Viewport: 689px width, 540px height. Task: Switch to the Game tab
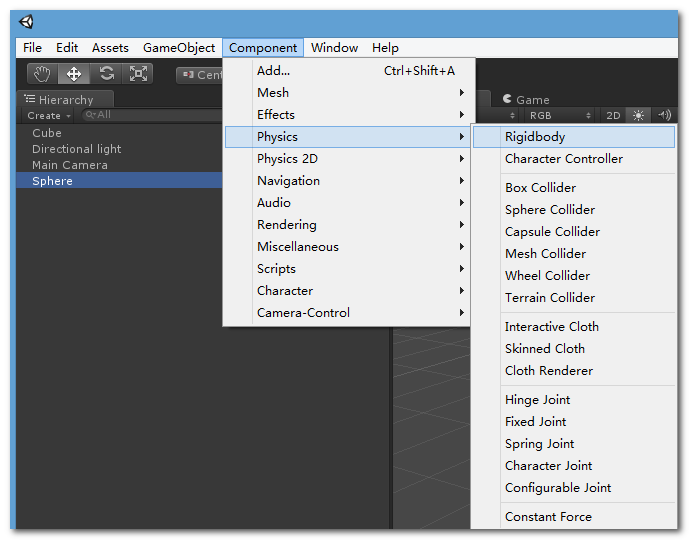(526, 99)
